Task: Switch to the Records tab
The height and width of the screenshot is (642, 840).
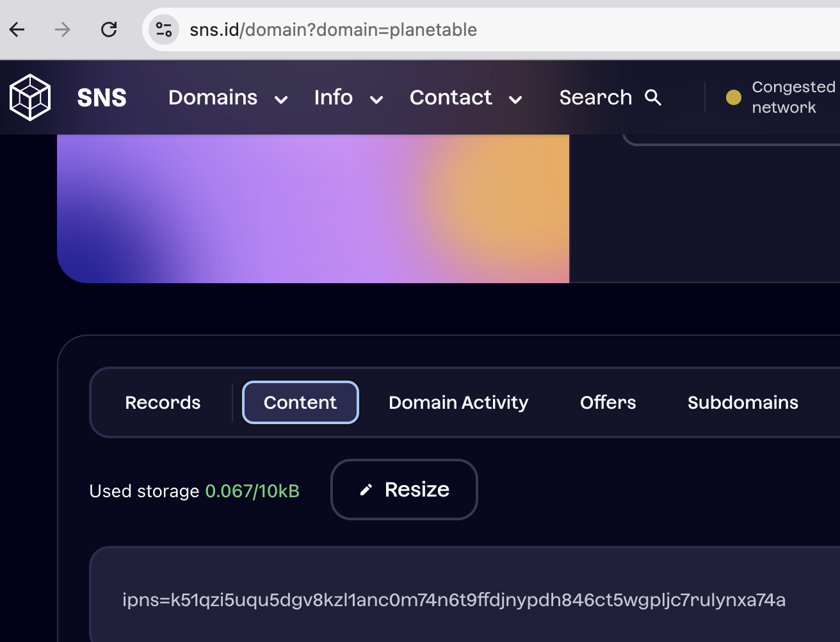Action: point(163,402)
